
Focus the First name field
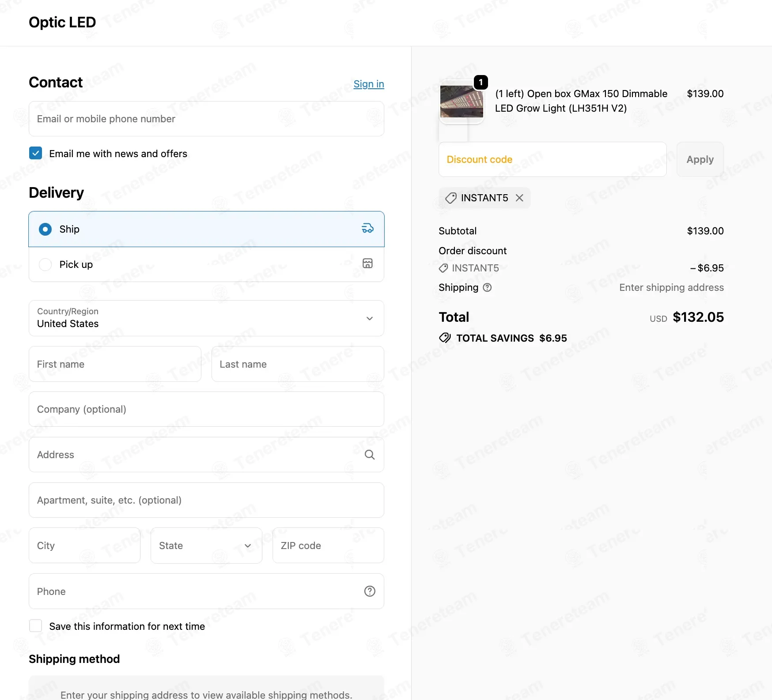(x=115, y=364)
